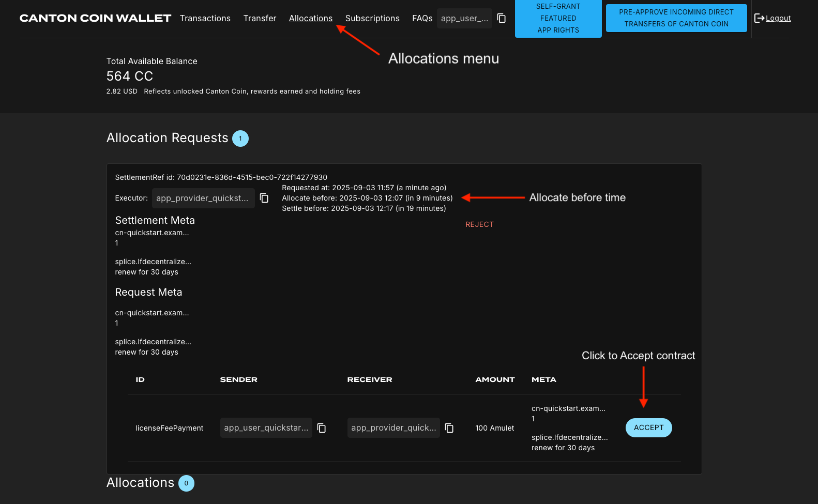Viewport: 818px width, 504px height.
Task: Go to the Transfer page
Action: (260, 18)
